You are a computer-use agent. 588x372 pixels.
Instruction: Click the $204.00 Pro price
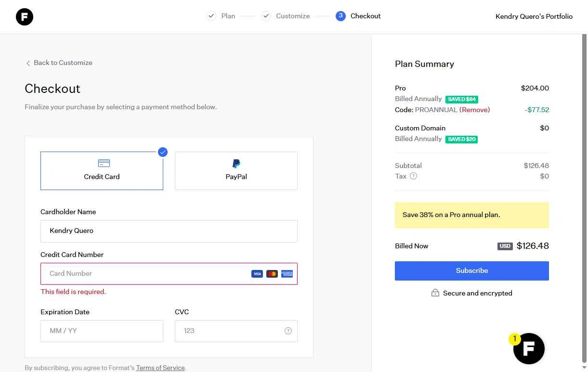click(535, 88)
